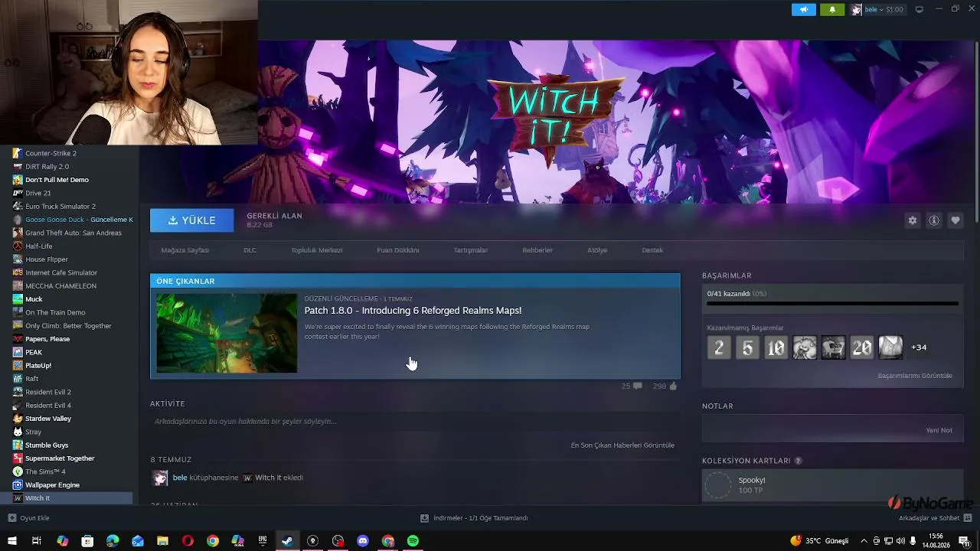Show Witch It game info icon

[x=934, y=220]
